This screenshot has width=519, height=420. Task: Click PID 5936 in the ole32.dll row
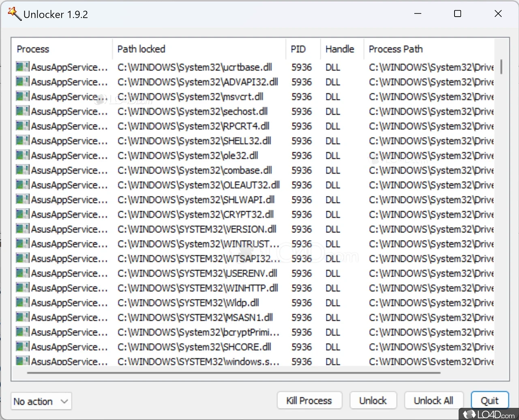click(x=302, y=156)
